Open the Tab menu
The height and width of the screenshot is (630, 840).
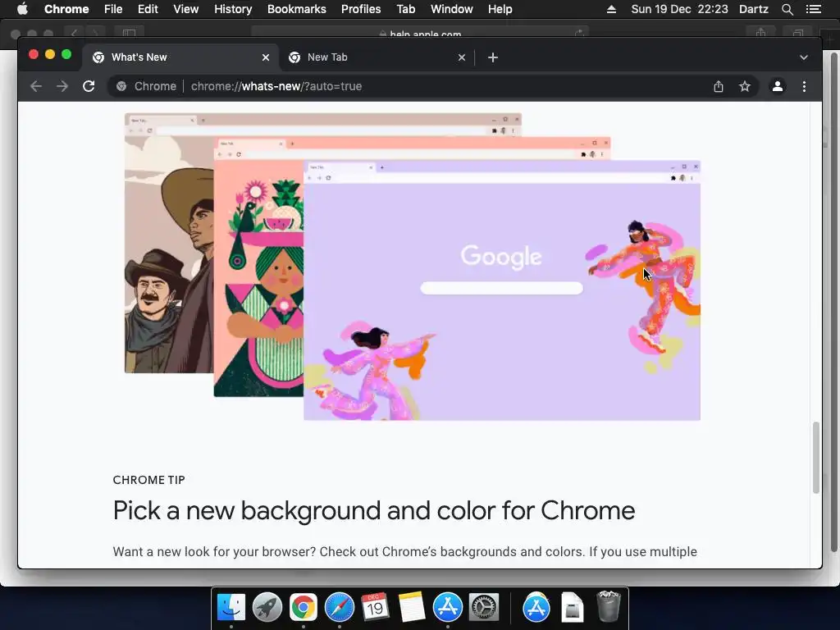(x=405, y=9)
